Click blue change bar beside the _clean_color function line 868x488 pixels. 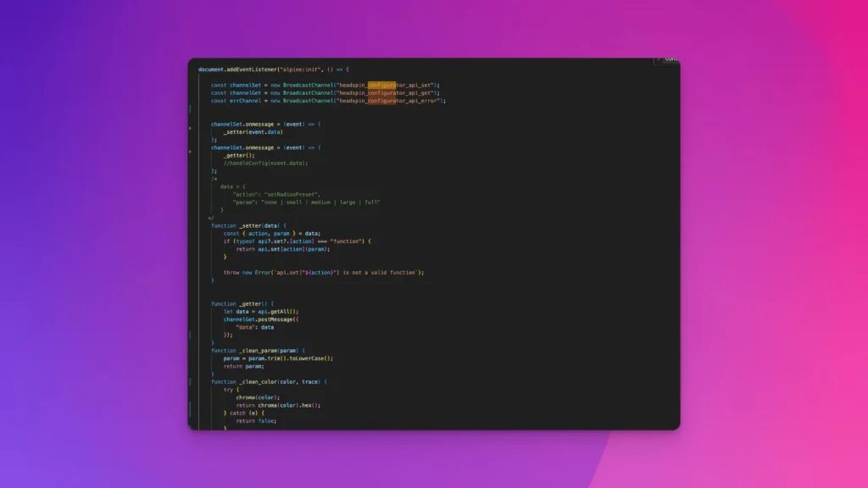pos(190,382)
